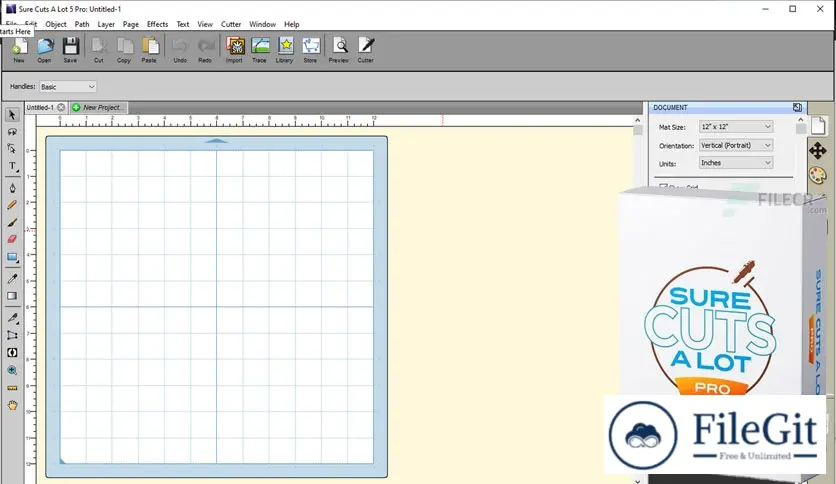Open the cut Preview magnifier icon
This screenshot has height=484, width=836.
[339, 49]
